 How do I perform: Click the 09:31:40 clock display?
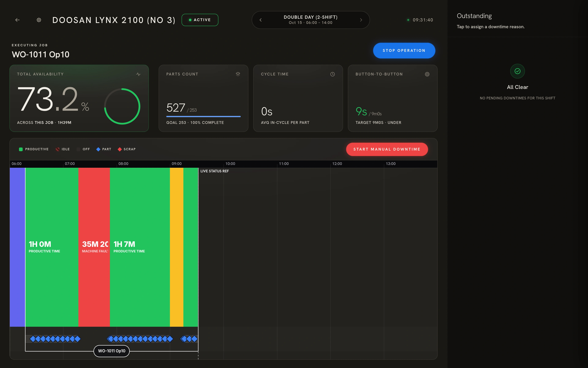(423, 20)
